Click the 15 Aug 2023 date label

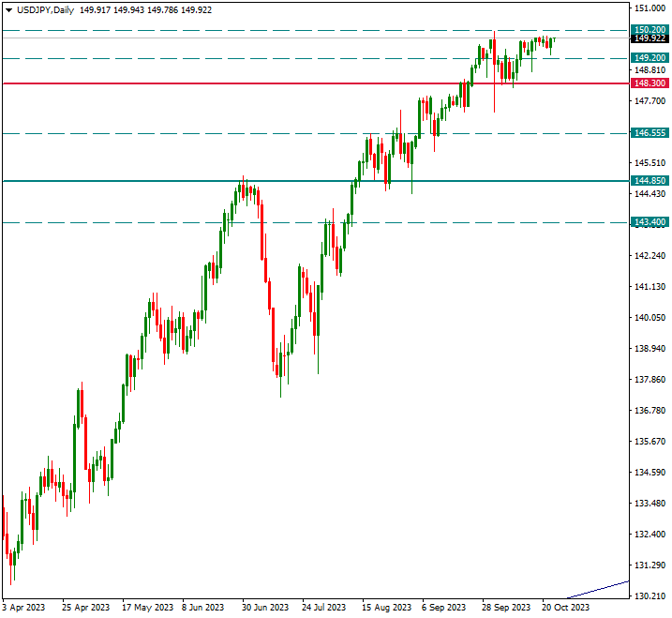point(386,608)
